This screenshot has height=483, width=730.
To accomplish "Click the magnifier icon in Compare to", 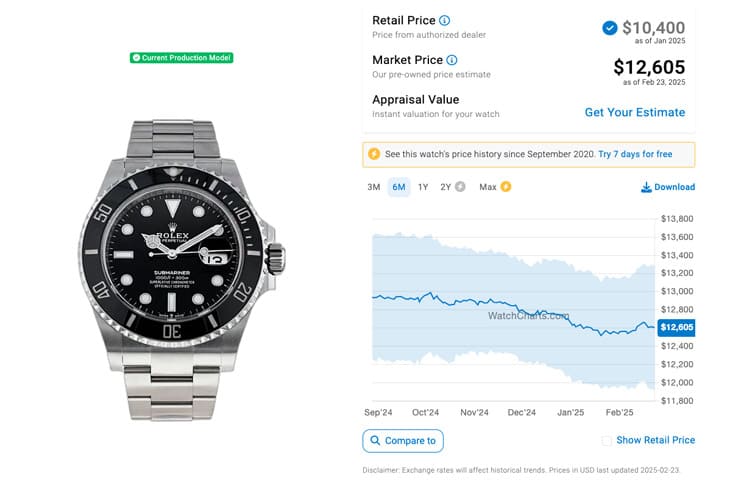I will [375, 440].
